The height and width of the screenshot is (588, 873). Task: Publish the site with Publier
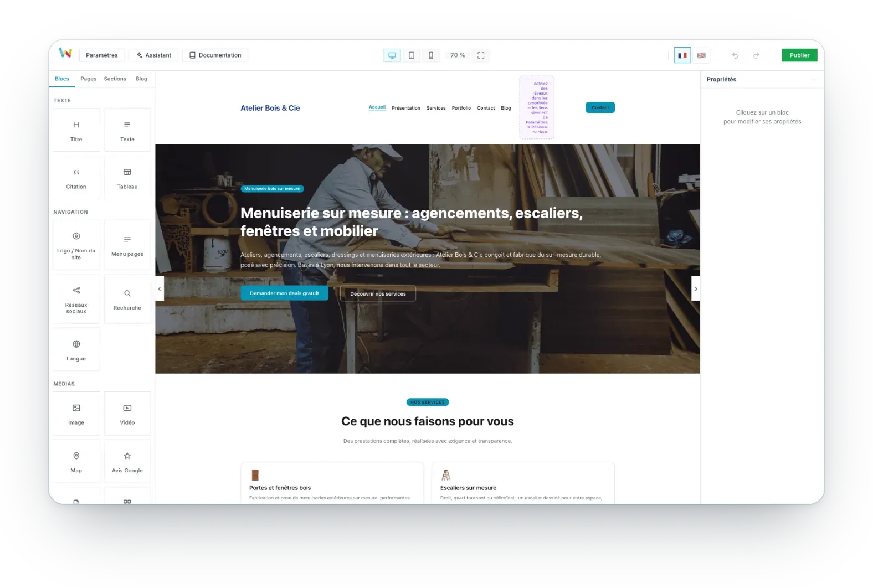coord(799,55)
